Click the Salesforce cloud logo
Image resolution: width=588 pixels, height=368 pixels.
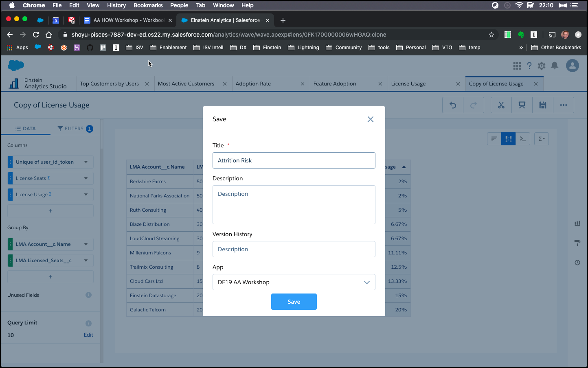pos(16,65)
